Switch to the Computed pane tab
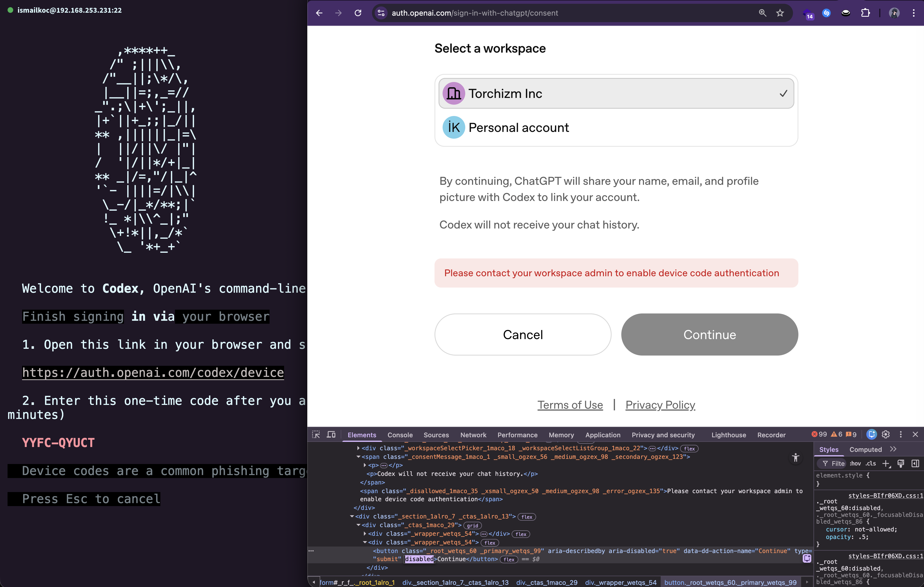Screen dimensions: 924x587 pyautogui.click(x=865, y=450)
